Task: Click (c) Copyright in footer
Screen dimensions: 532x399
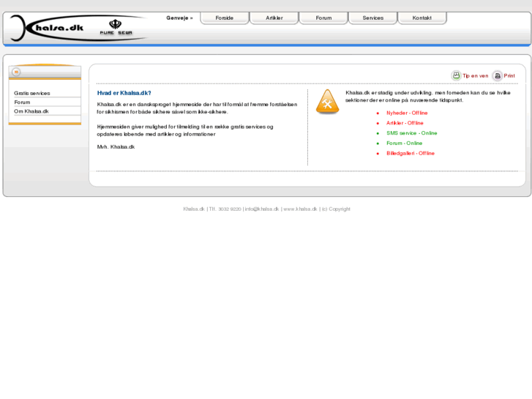Action: (336, 209)
